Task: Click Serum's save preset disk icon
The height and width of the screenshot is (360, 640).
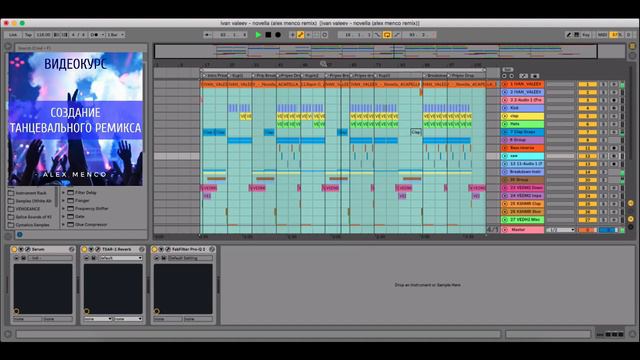Action: click(24, 258)
